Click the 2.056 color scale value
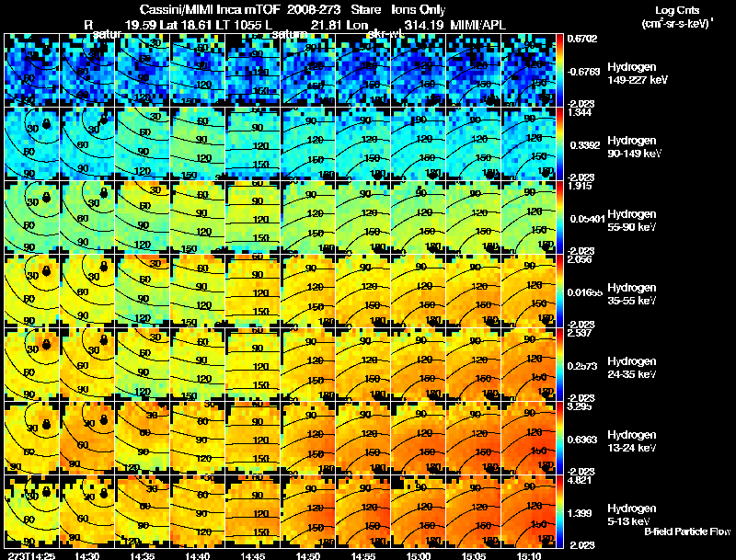Image resolution: width=736 pixels, height=560 pixels. coord(580,260)
